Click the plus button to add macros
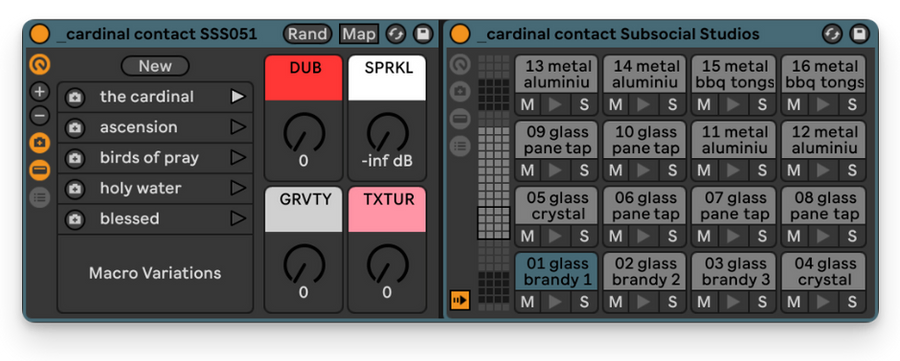 [x=40, y=91]
